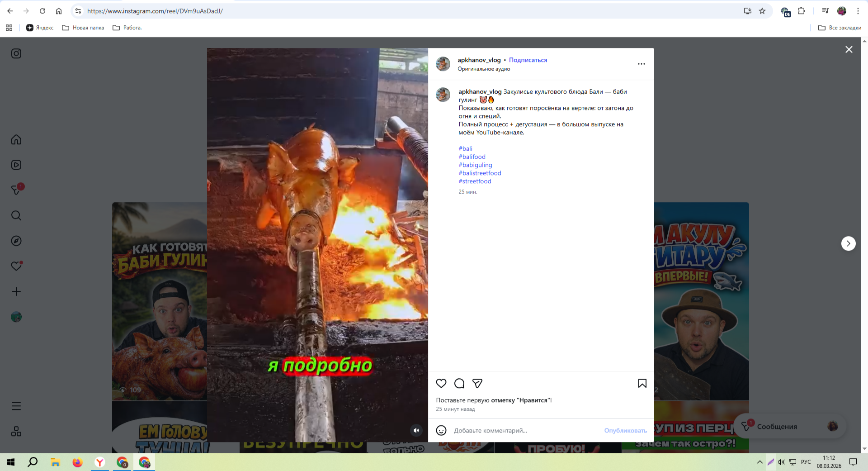
Task: Open the #balistreetfood hashtag
Action: click(x=480, y=173)
